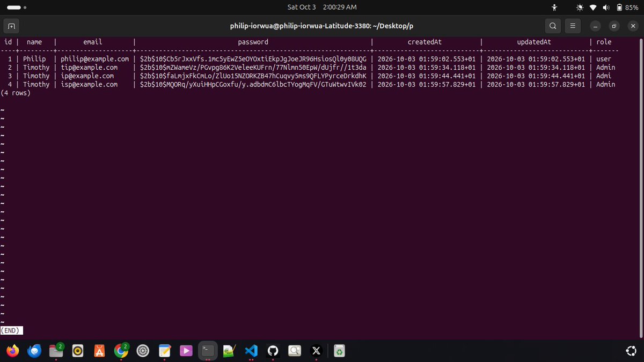
Task: Click the '(4 rows)' summary line
Action: click(16, 93)
